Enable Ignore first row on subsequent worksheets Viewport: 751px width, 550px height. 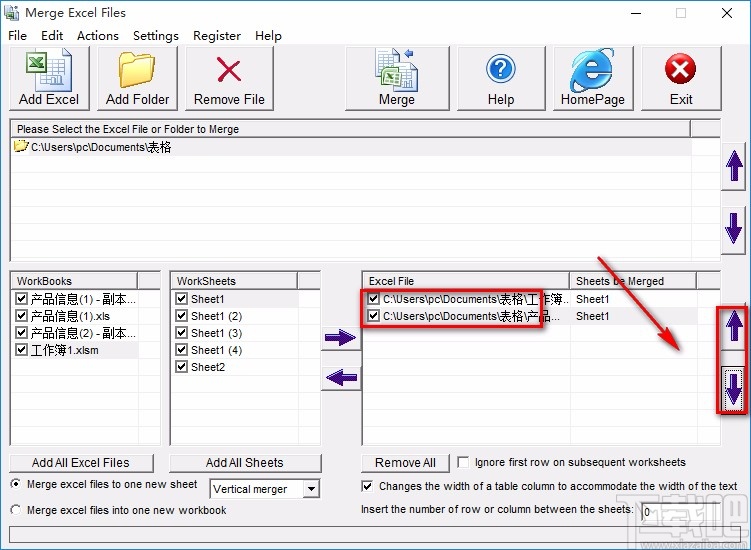pyautogui.click(x=463, y=462)
